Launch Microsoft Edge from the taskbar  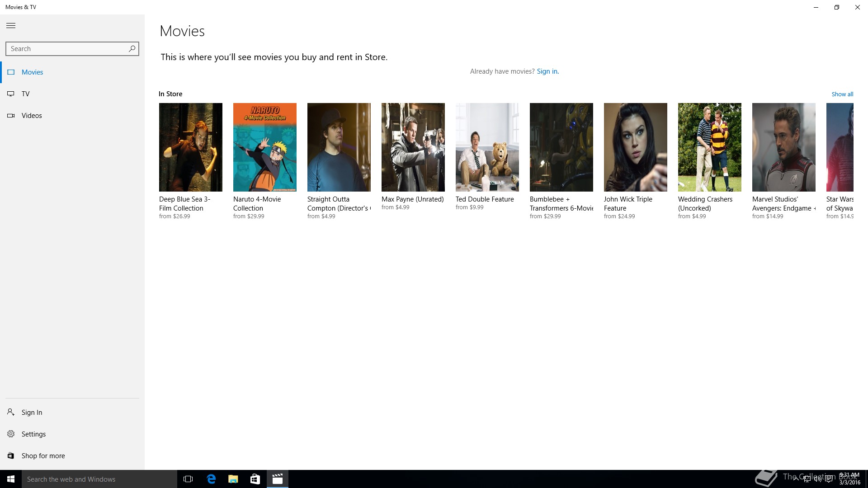coord(211,479)
